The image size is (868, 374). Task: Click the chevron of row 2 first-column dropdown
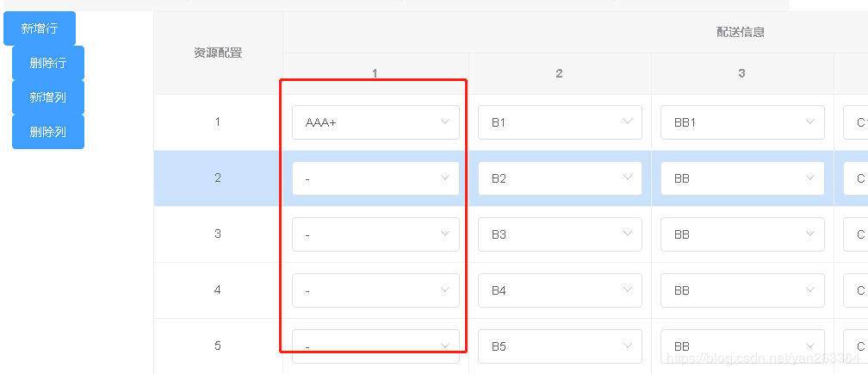pos(445,178)
